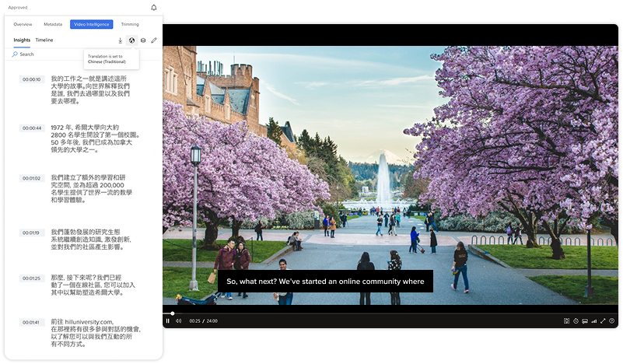Pause the video playback
The height and width of the screenshot is (364, 623).
[x=168, y=320]
